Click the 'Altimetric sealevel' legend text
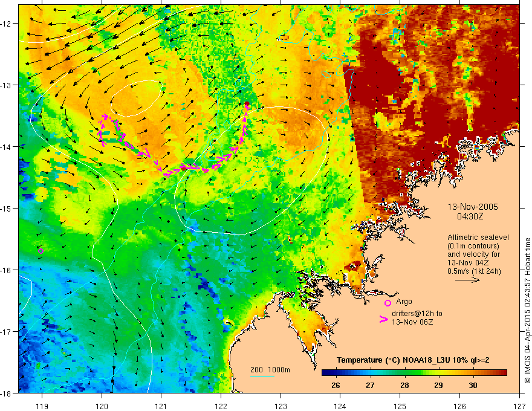The image size is (532, 411). (478, 238)
